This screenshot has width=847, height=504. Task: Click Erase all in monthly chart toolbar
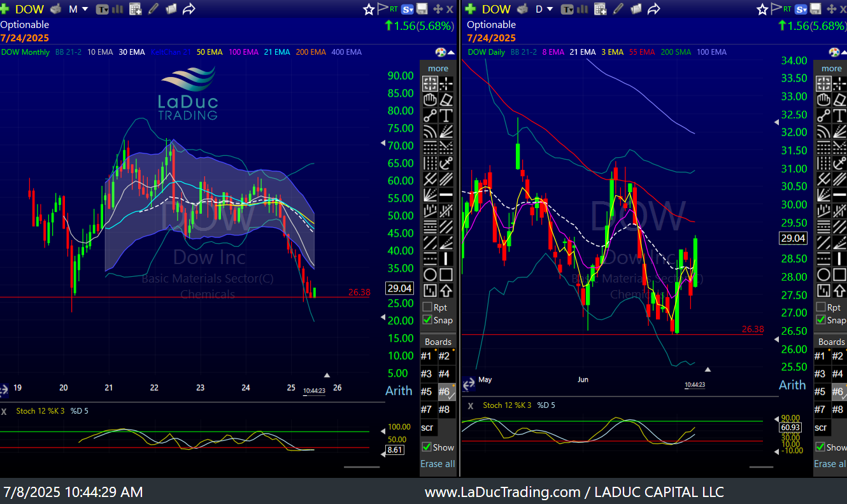pyautogui.click(x=438, y=463)
